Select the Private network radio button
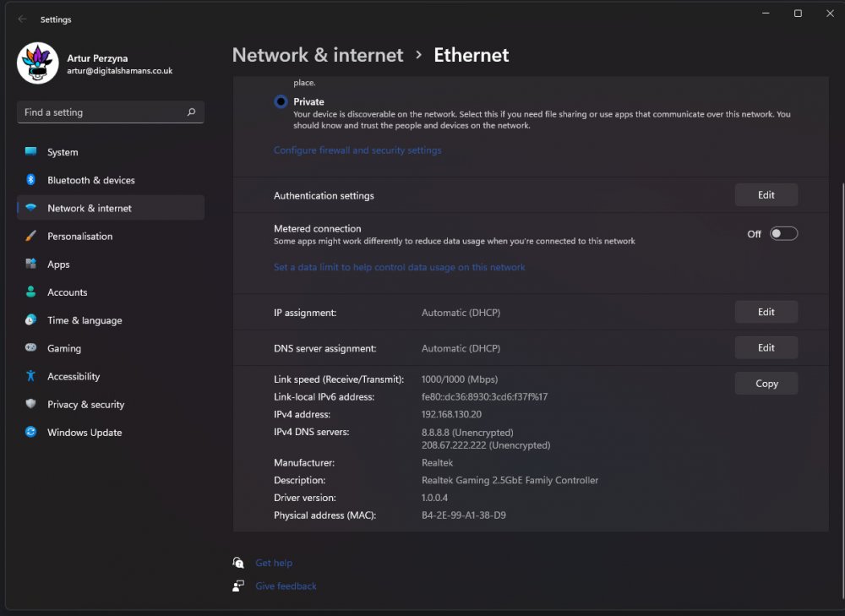The image size is (845, 616). (x=281, y=101)
